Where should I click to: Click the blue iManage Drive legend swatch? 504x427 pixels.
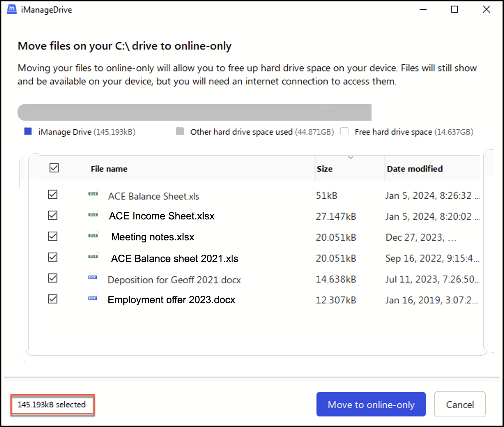pos(28,132)
